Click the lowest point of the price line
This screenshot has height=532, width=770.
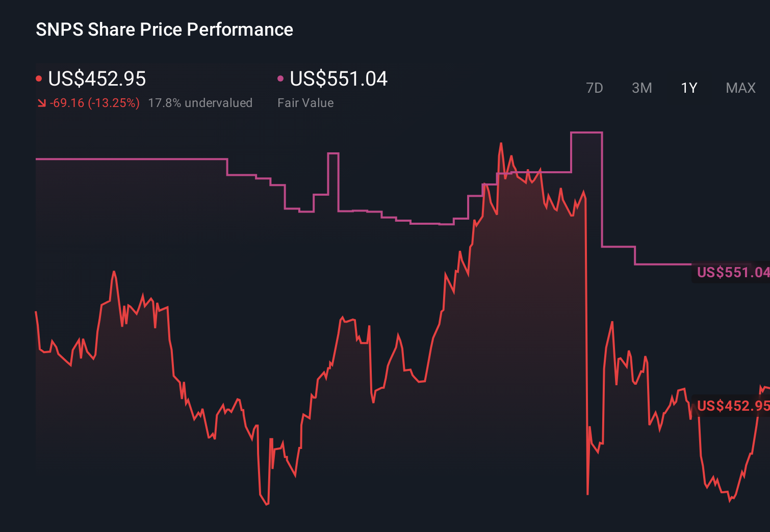point(266,504)
